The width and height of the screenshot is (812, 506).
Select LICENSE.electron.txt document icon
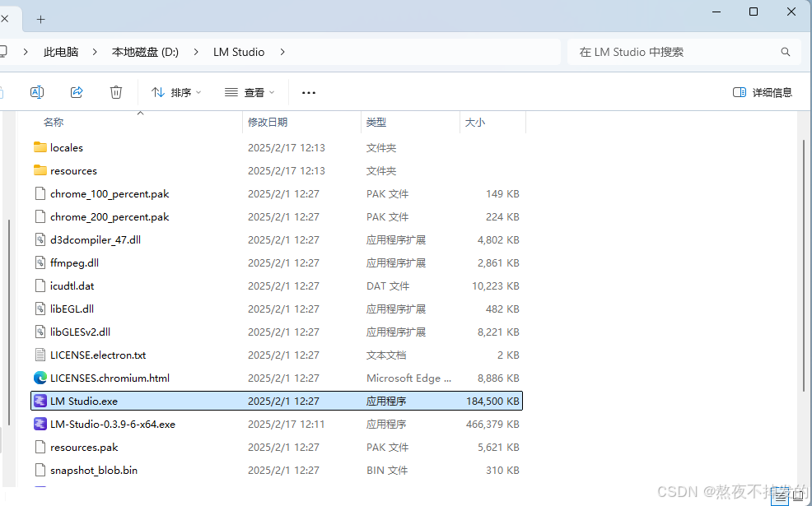point(40,355)
